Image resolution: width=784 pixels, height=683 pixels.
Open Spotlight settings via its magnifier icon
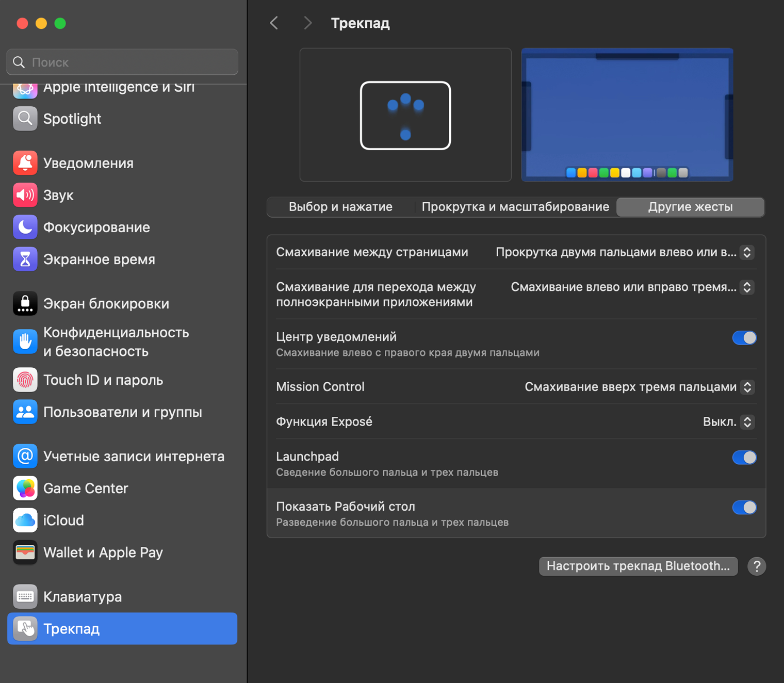click(25, 119)
